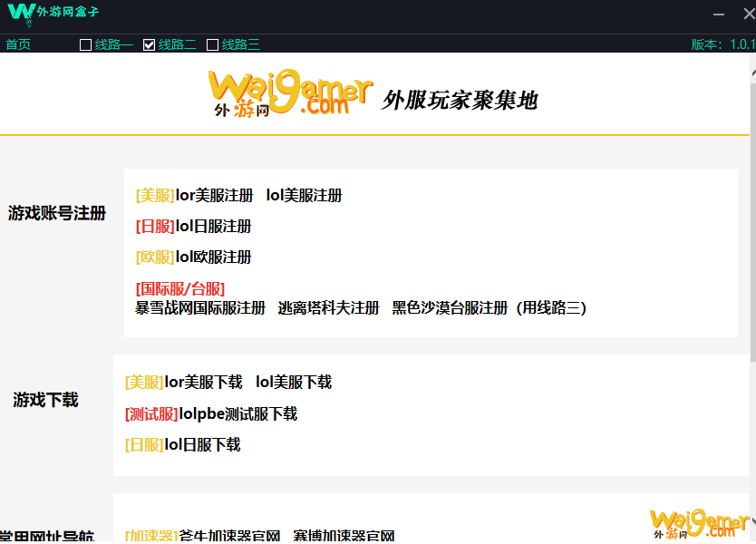Click the [美服] label beside lor美服下载

144,382
